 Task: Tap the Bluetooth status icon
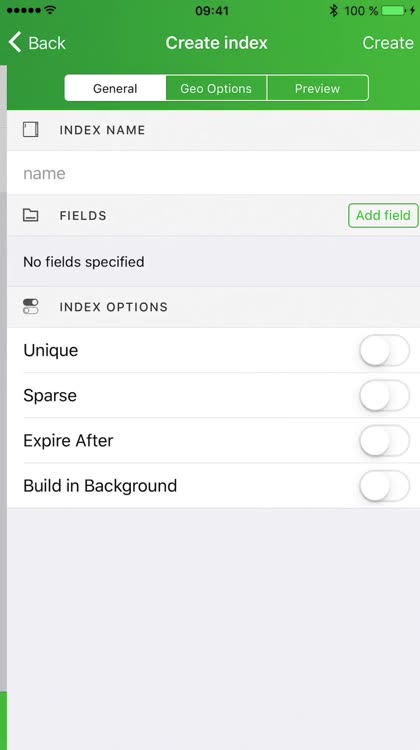[333, 10]
